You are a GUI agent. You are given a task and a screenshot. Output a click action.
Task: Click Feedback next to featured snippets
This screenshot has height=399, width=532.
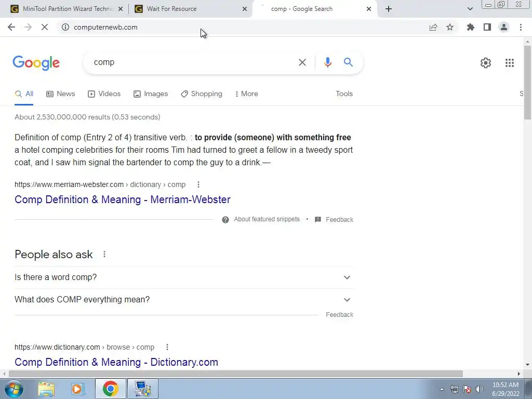[339, 220]
